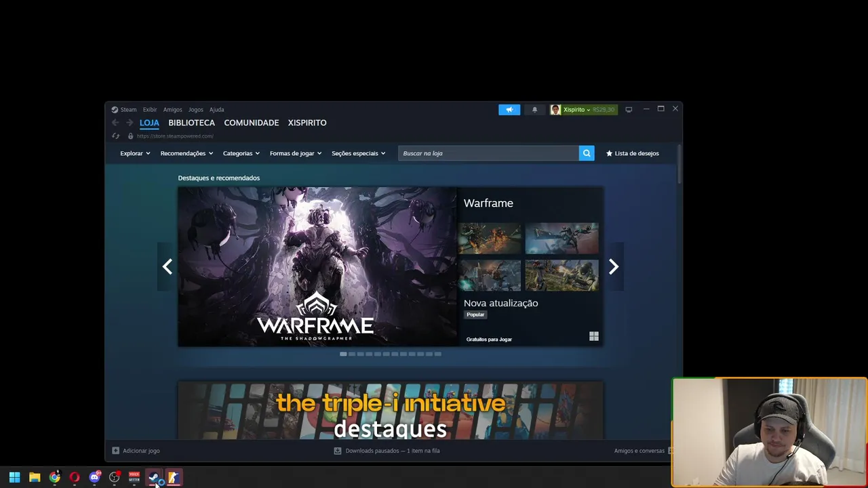The height and width of the screenshot is (488, 868).
Task: Open Voicemeeter from the taskbar
Action: [x=134, y=477]
